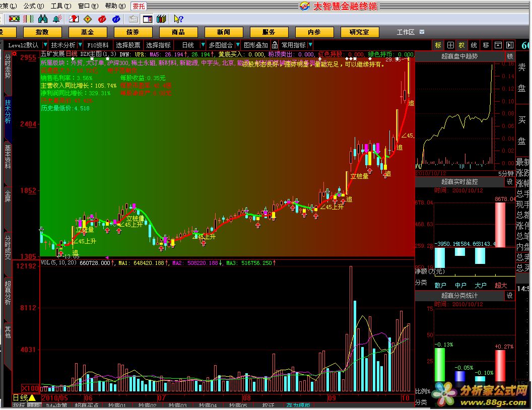Click the 2010/05 date marker on timeline
This screenshot has height=410, width=532.
click(x=54, y=398)
